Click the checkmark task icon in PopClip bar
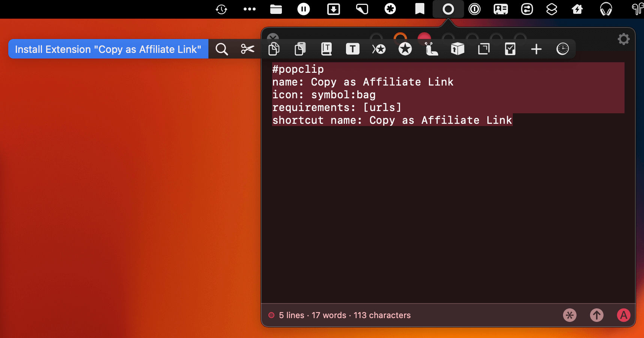Viewport: 644px width, 338px height. click(x=510, y=49)
